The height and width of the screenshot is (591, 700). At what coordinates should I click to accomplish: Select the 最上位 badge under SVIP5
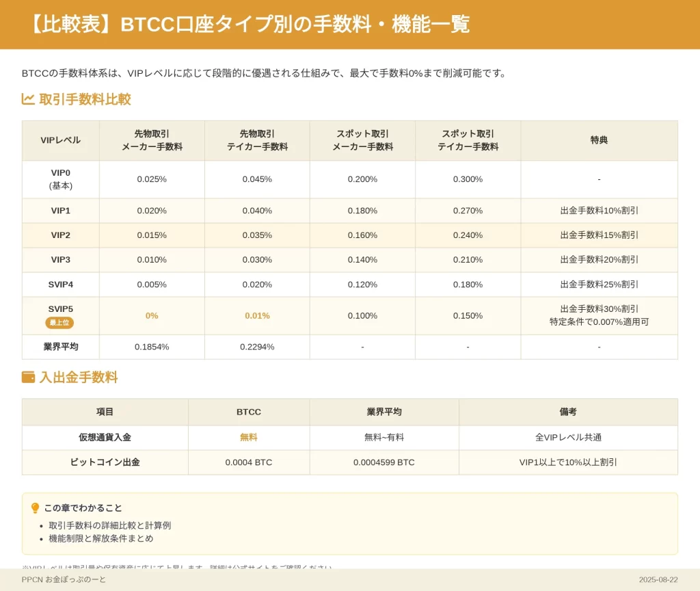(59, 323)
